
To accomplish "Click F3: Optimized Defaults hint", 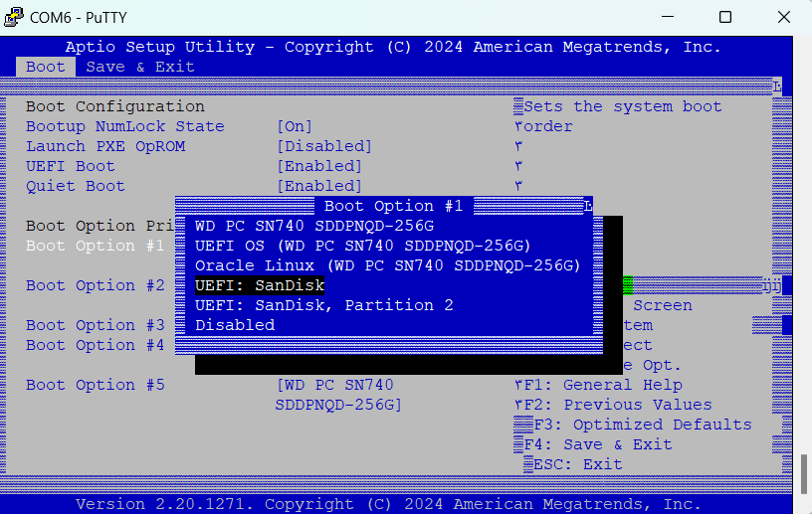I will pyautogui.click(x=642, y=425).
